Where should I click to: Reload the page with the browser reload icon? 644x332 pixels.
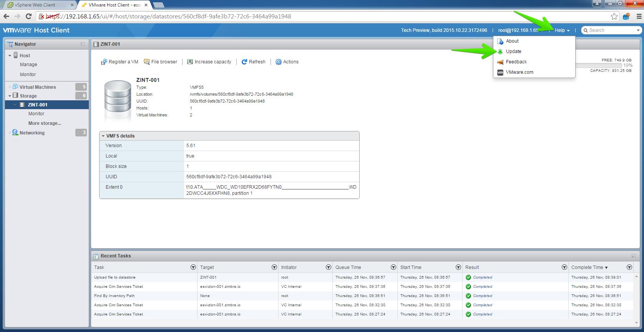pyautogui.click(x=28, y=16)
